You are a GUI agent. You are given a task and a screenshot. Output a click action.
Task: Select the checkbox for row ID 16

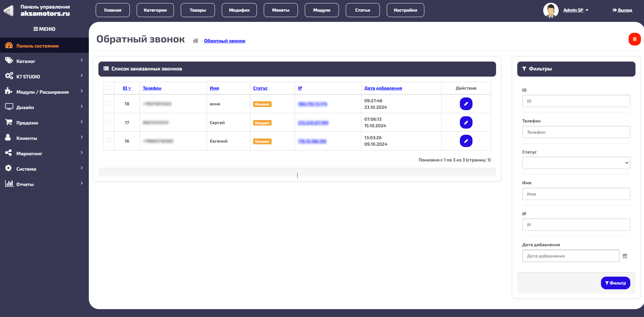point(109,141)
